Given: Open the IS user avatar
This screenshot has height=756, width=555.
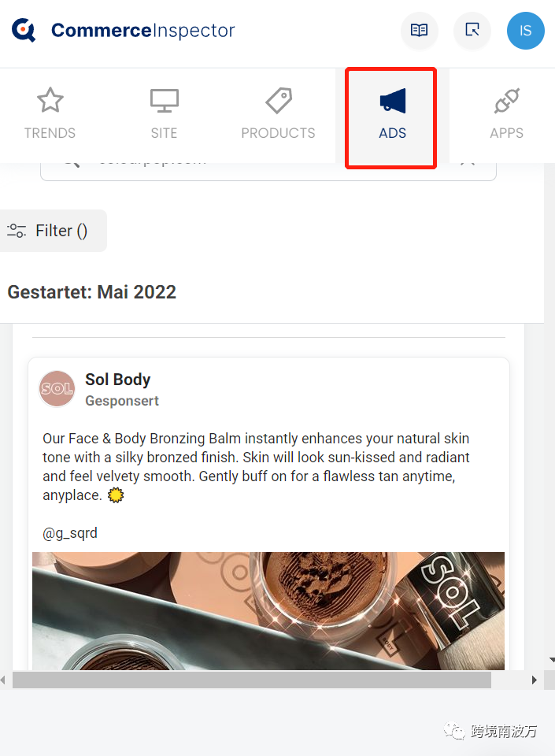Looking at the screenshot, I should click(x=526, y=31).
